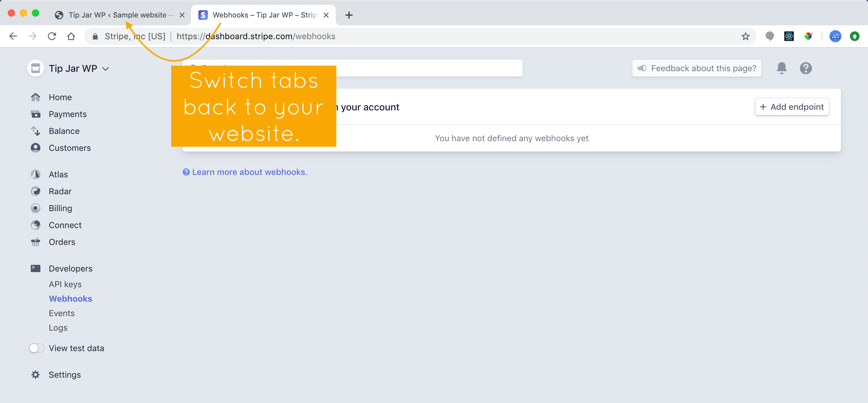Click the Balance icon in sidebar
The width and height of the screenshot is (868, 403).
[x=36, y=130]
